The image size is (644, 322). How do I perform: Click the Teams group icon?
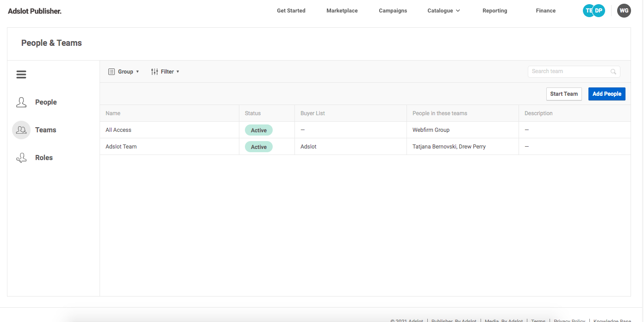(x=21, y=130)
